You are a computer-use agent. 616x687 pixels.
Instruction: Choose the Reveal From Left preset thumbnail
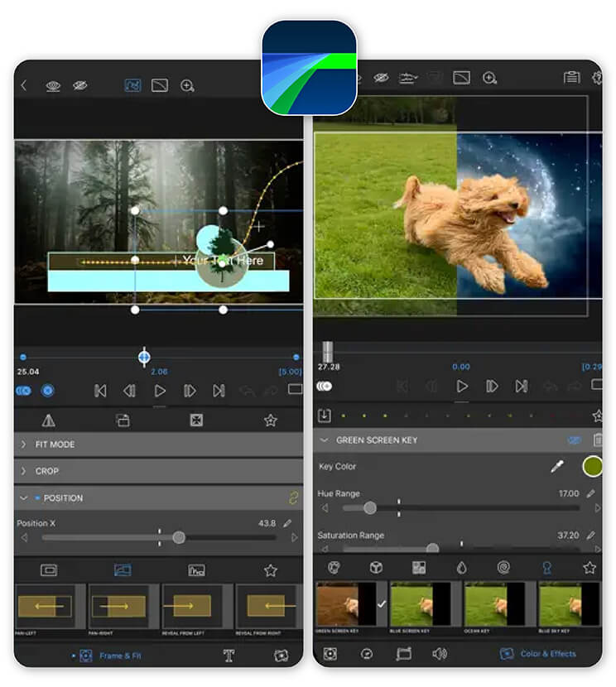pyautogui.click(x=191, y=608)
